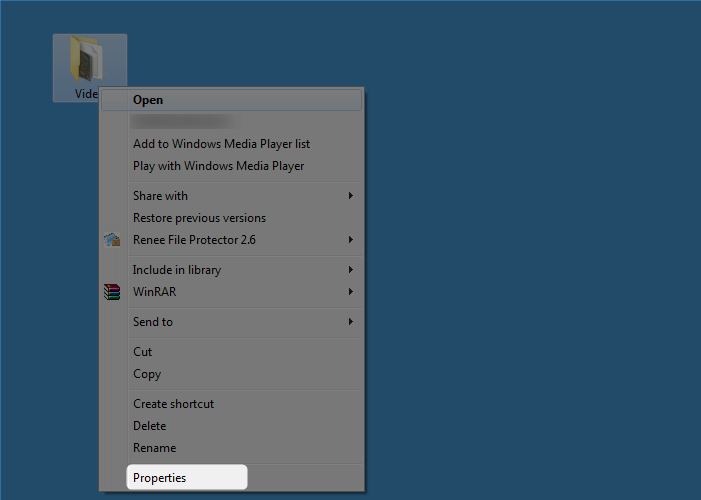Open Properties from the context menu
The width and height of the screenshot is (701, 500).
click(160, 478)
